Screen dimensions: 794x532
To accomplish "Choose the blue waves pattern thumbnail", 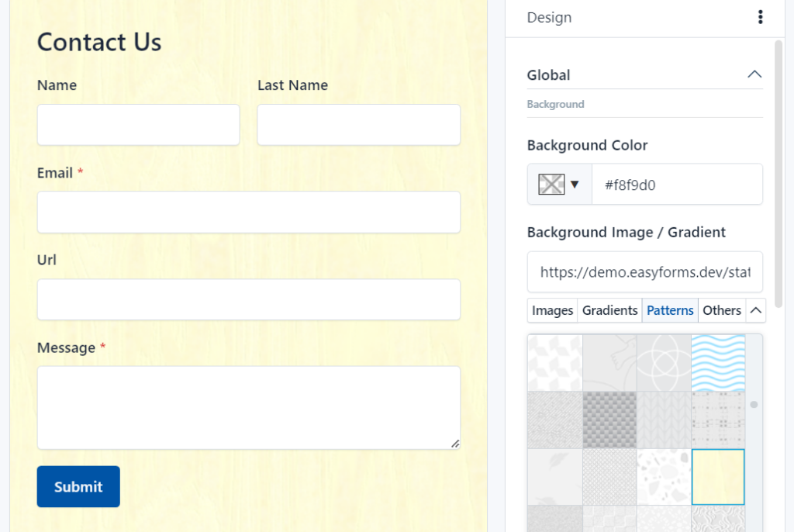I will click(718, 363).
